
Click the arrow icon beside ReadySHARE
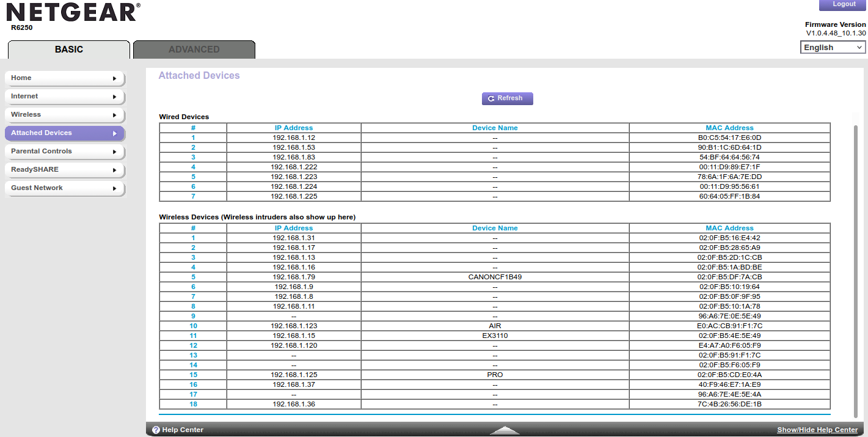tap(114, 170)
